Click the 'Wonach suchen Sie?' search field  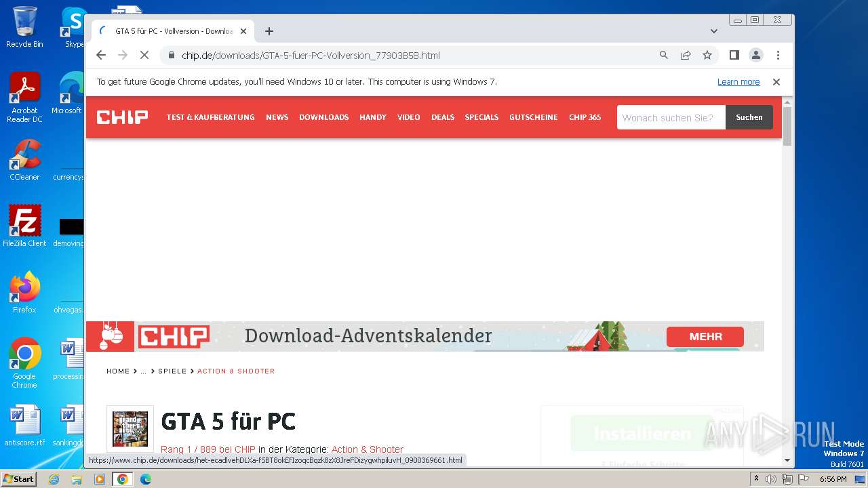[x=671, y=117]
